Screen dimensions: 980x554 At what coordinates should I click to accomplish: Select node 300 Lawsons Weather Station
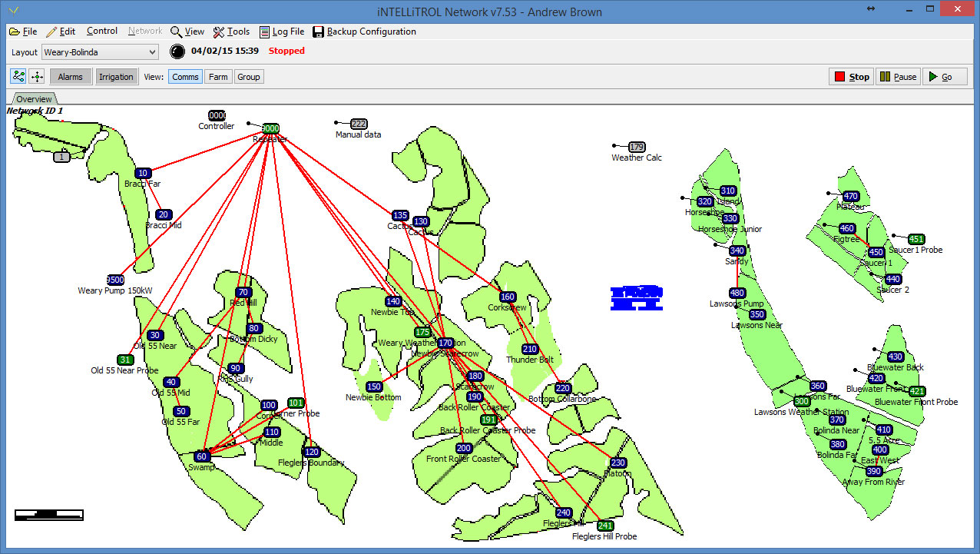pos(802,401)
